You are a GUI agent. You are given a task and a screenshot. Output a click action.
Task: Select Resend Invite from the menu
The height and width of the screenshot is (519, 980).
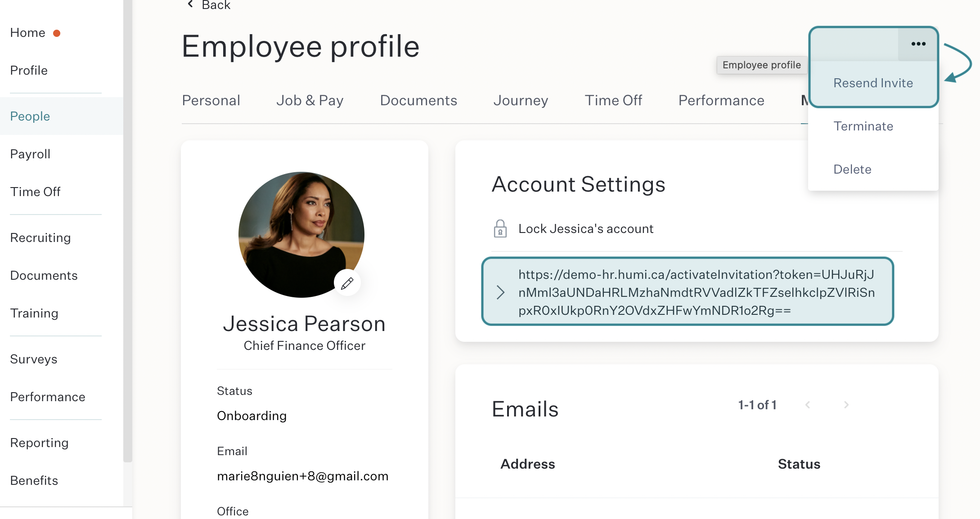tap(873, 83)
